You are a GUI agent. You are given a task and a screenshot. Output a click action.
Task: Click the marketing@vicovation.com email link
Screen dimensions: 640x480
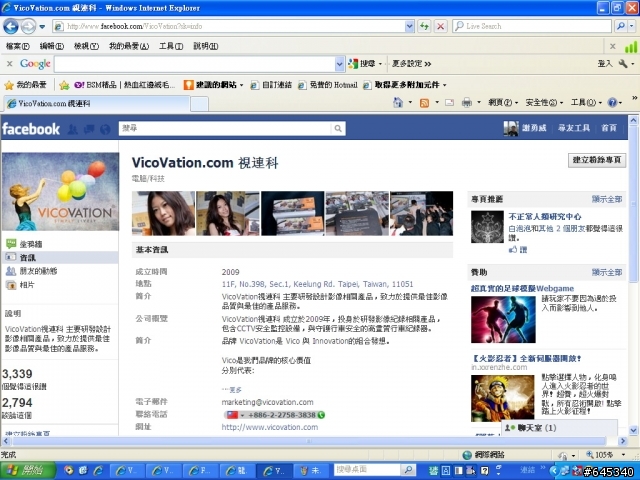267,402
